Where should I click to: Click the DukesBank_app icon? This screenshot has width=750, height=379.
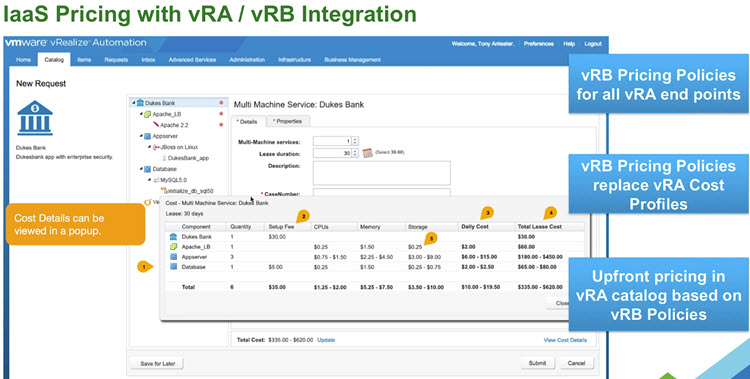click(164, 158)
